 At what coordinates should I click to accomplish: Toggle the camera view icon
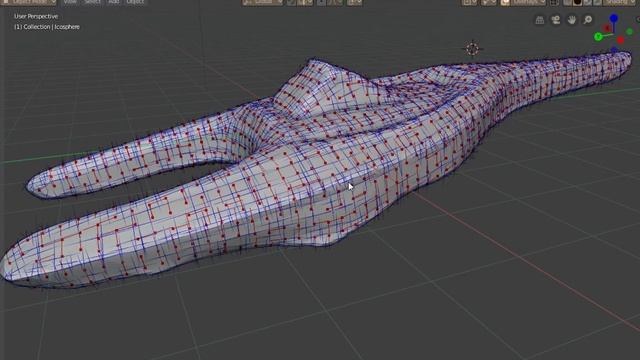click(556, 20)
